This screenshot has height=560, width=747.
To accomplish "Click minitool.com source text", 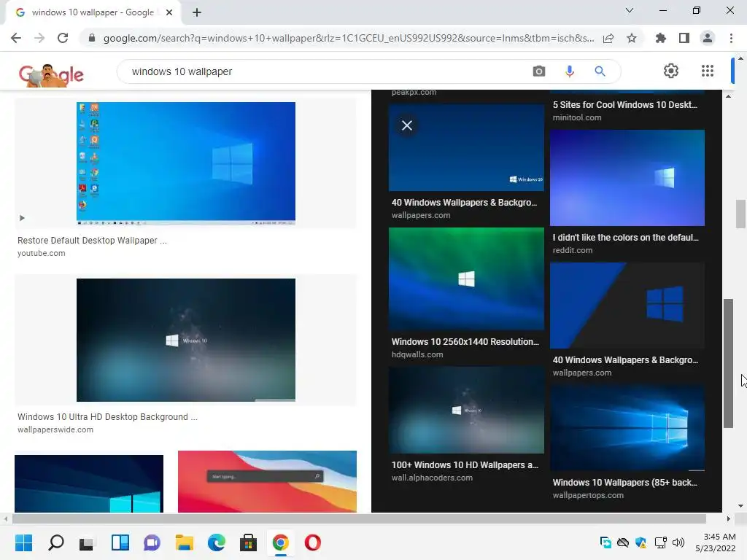I will 577,117.
